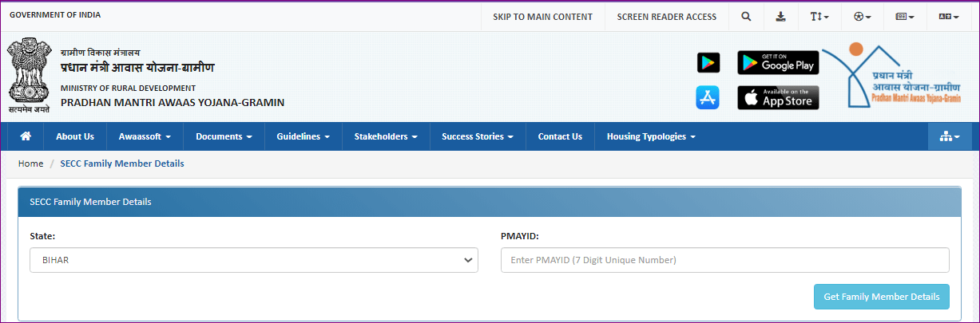The width and height of the screenshot is (980, 323).
Task: Click the PMAY-G house logo
Action: 893,76
